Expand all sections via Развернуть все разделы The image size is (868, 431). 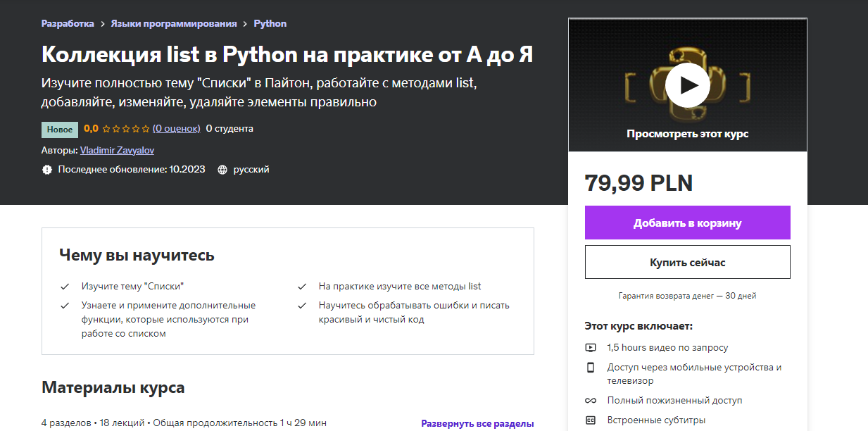(477, 423)
